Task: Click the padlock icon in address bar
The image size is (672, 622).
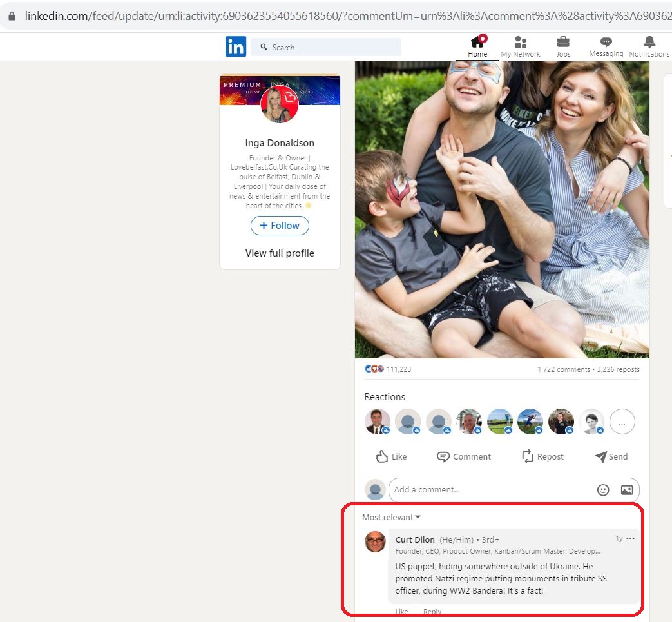Action: pyautogui.click(x=12, y=16)
